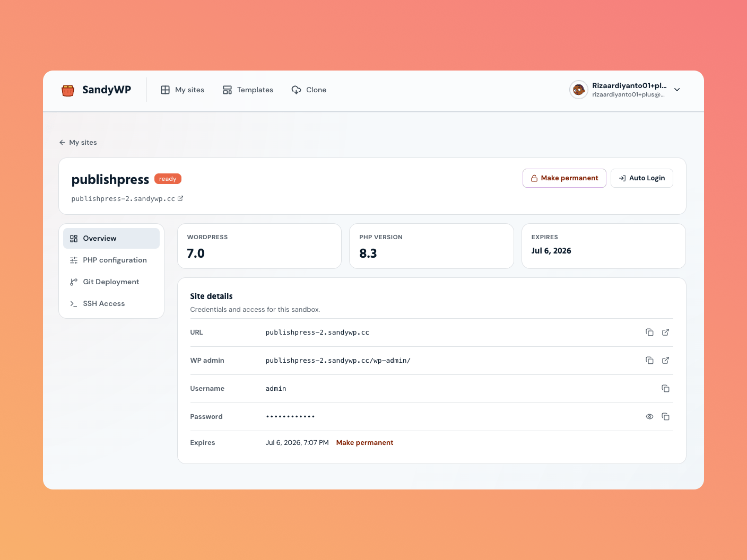Open the URL row in new tab
This screenshot has width=747, height=560.
665,332
